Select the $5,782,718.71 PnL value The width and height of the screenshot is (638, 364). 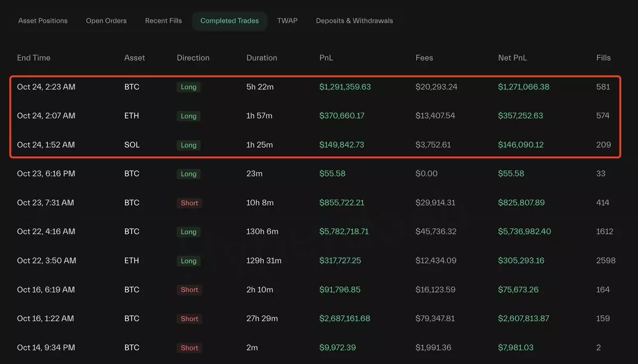click(344, 232)
